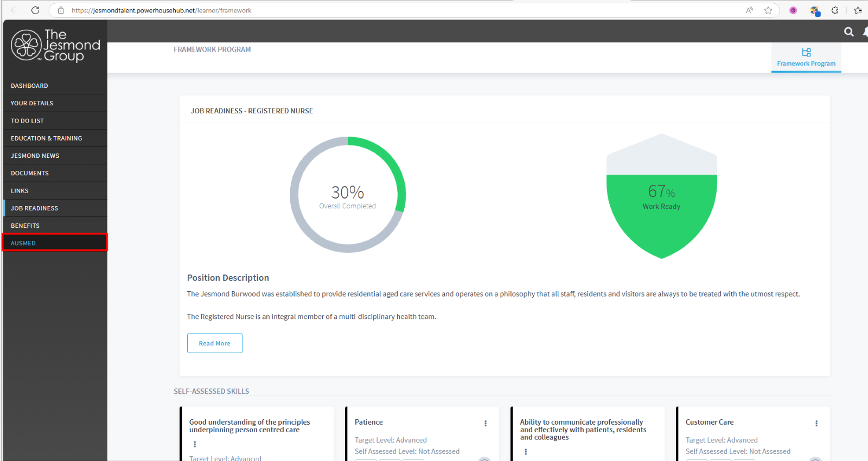The image size is (868, 461).
Task: Open Documents in the sidebar
Action: pos(55,173)
